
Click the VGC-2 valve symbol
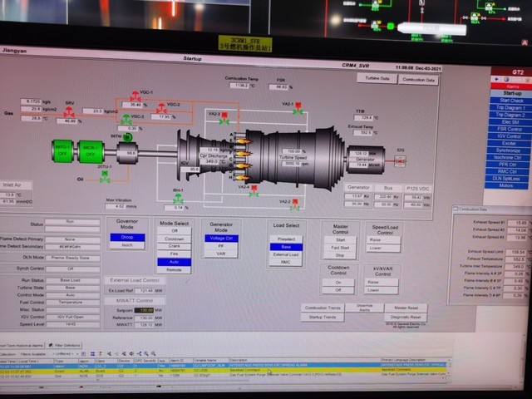pyautogui.click(x=161, y=108)
